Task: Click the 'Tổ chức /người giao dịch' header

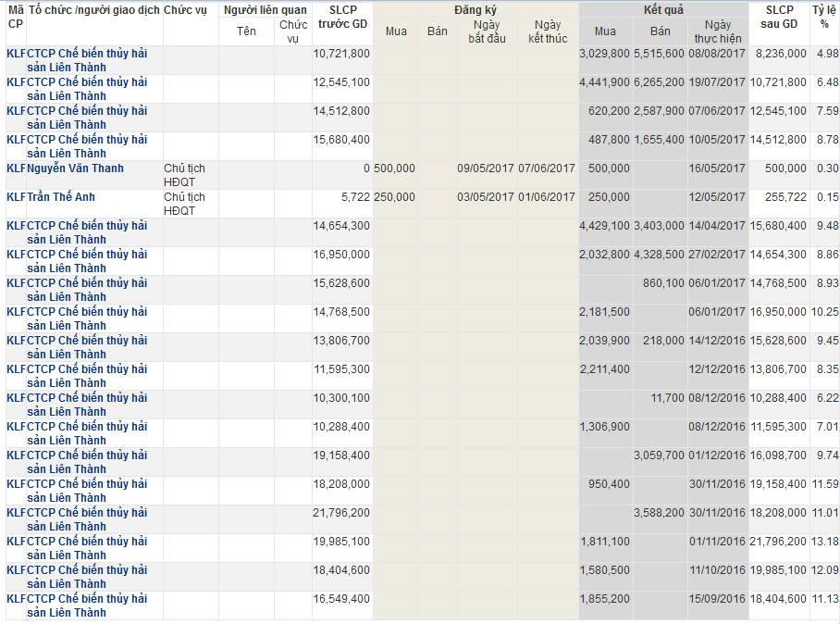Action: pos(94,10)
